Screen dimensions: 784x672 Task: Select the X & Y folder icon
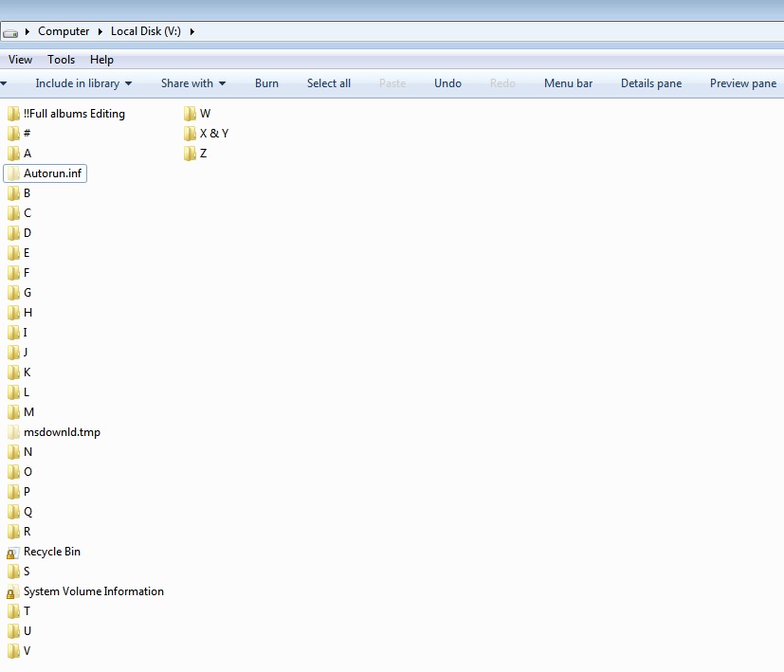point(190,134)
